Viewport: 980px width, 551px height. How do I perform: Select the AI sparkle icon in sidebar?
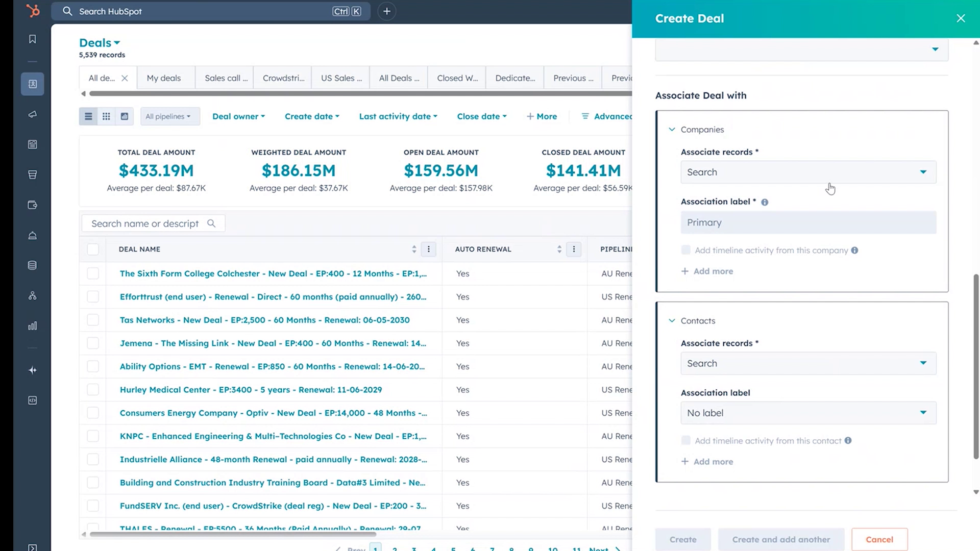coord(32,370)
